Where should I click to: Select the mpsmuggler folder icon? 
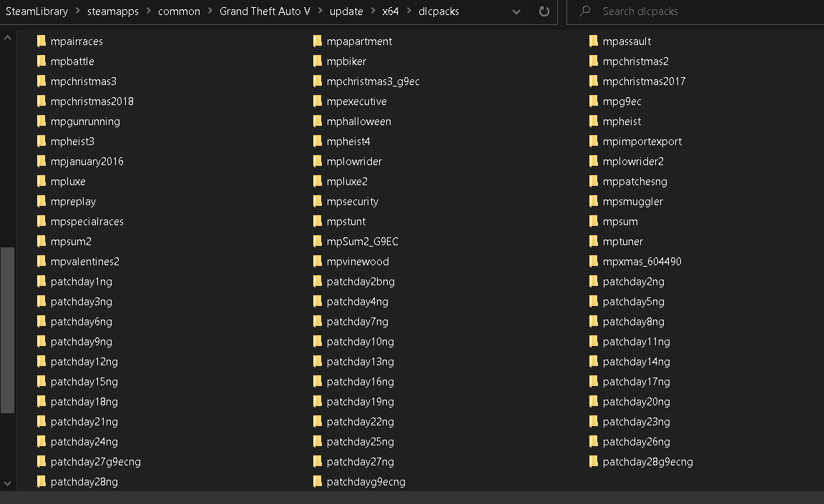click(594, 201)
